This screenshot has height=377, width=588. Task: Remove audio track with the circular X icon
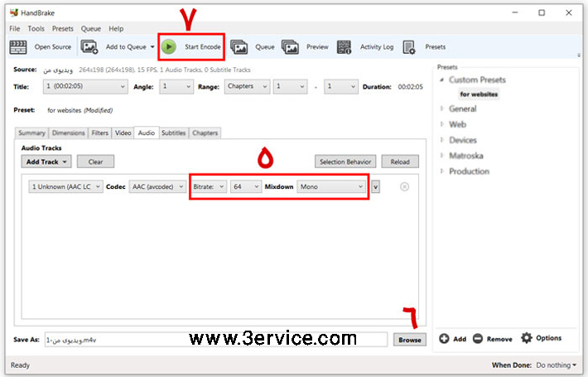[x=404, y=186]
